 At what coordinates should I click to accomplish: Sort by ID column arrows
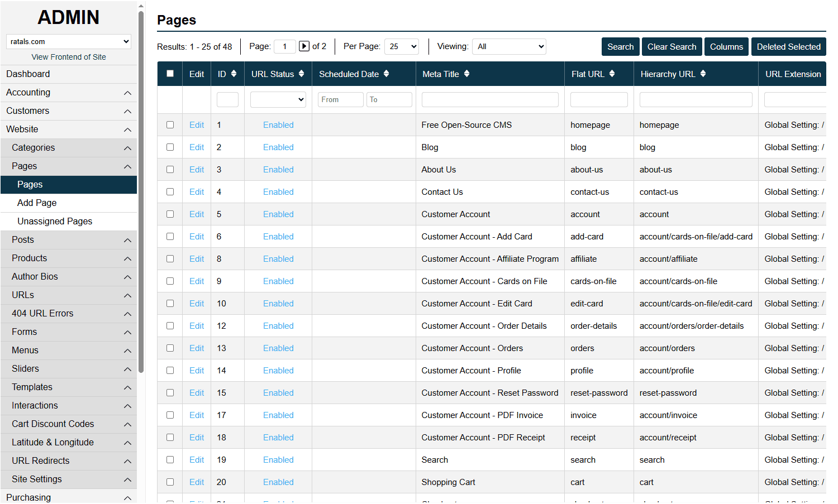234,74
